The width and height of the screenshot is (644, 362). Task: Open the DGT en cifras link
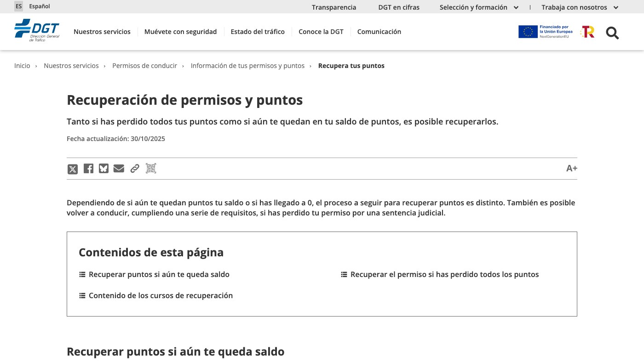(399, 7)
